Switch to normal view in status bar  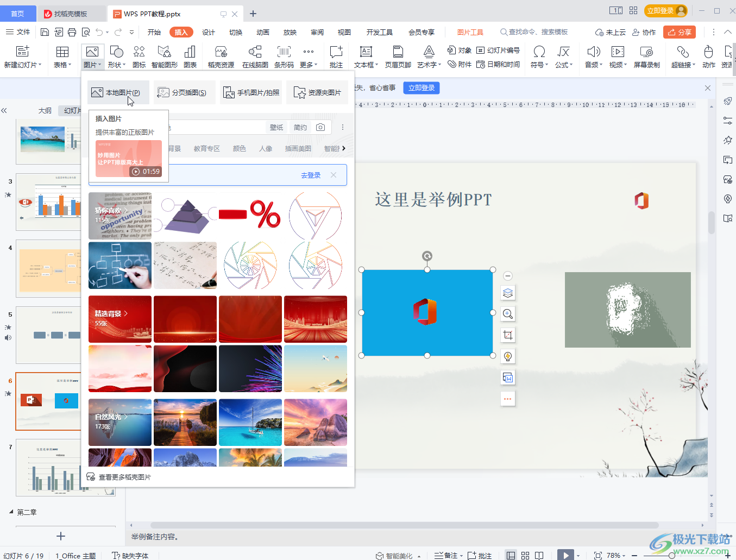[511, 555]
